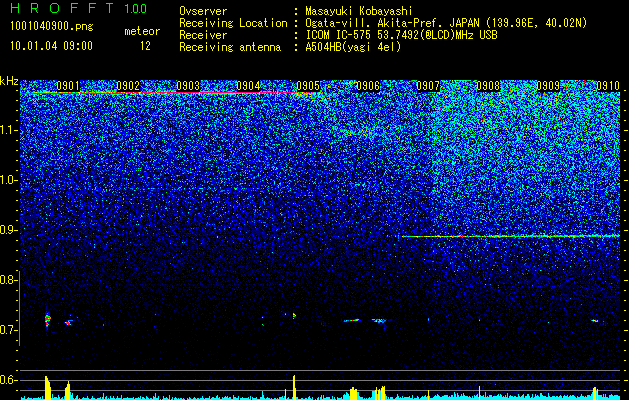This screenshot has width=629, height=400.
Task: Select the Ogata-vill. Akita-Pref. JAPAN location text
Action: pos(446,23)
